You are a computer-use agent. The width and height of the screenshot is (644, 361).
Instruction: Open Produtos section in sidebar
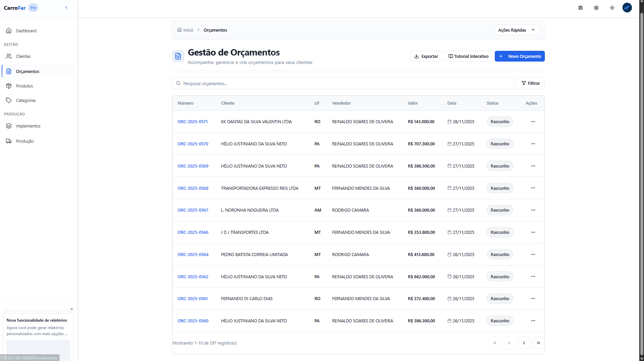[24, 86]
